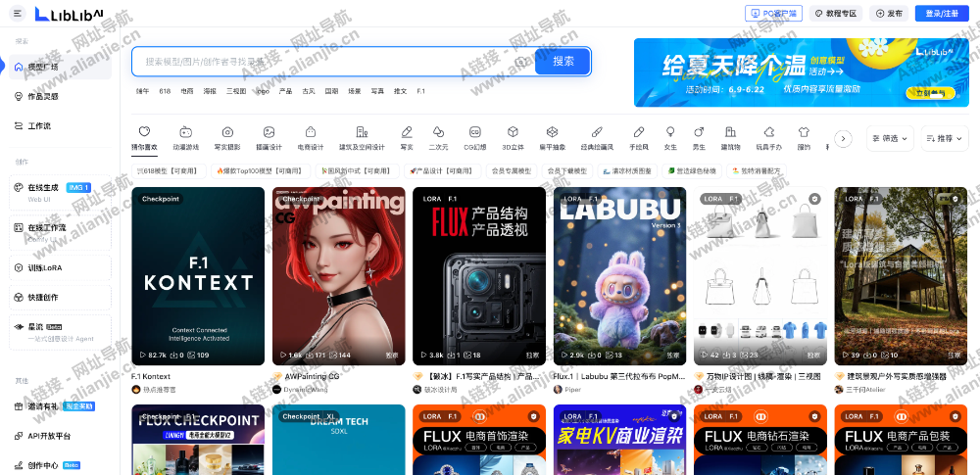980x475 pixels.
Task: Open the F.1 Kontext model card
Action: coord(198,275)
